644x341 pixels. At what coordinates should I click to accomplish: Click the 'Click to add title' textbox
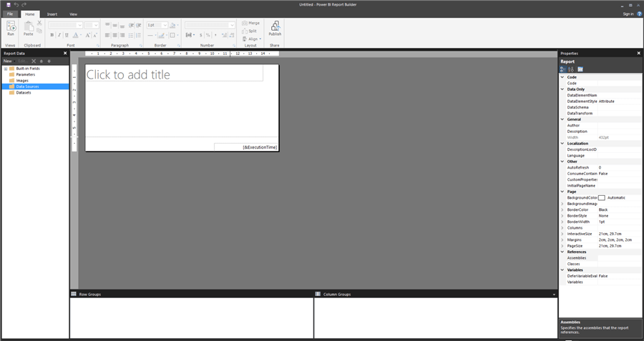click(175, 73)
